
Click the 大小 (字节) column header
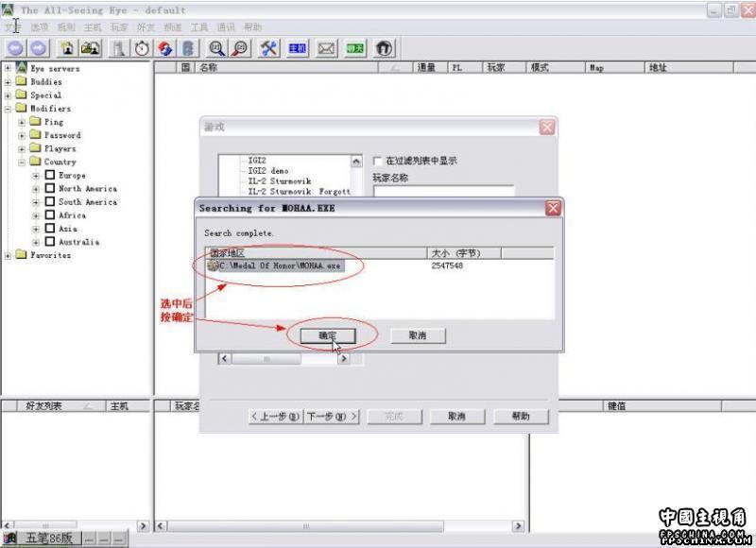pos(464,253)
